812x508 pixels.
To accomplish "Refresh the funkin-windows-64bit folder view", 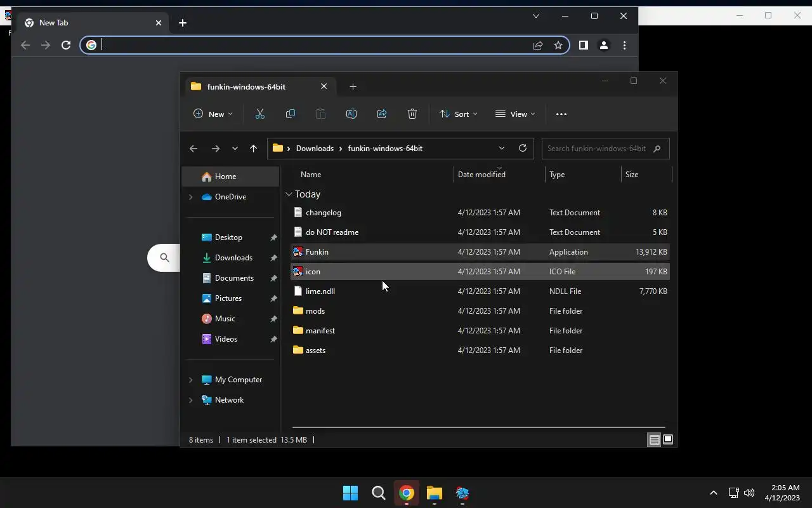I will [522, 148].
